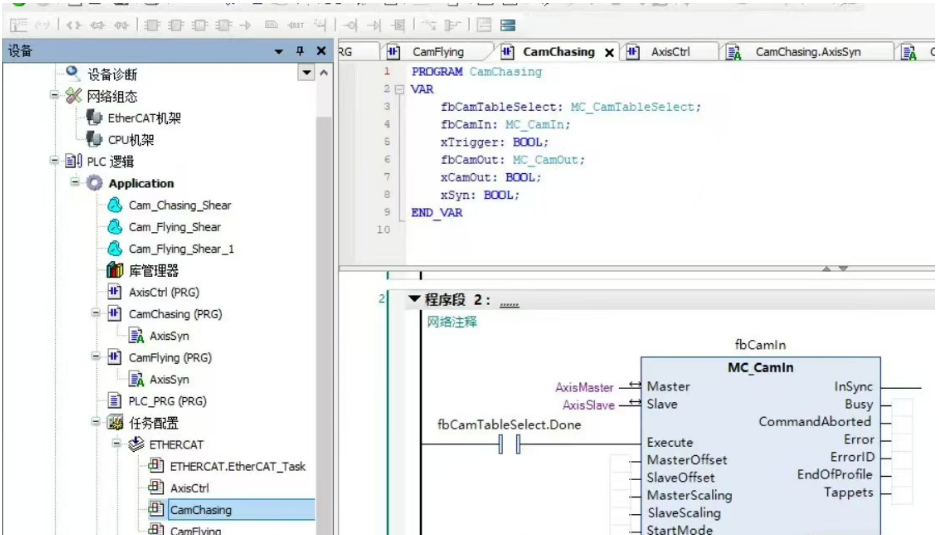Open the Cam_Flying_Shear_1 cam object
Screen dimensions: 939x535
click(x=179, y=249)
